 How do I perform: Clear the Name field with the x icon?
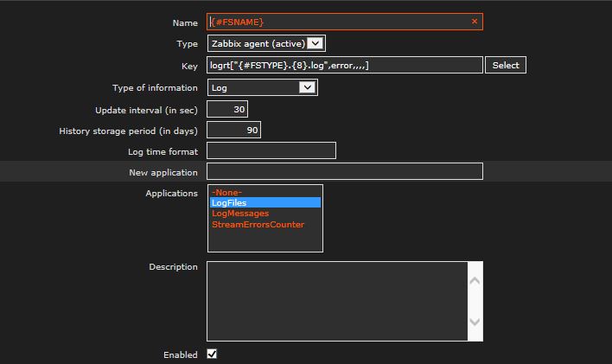(x=474, y=22)
